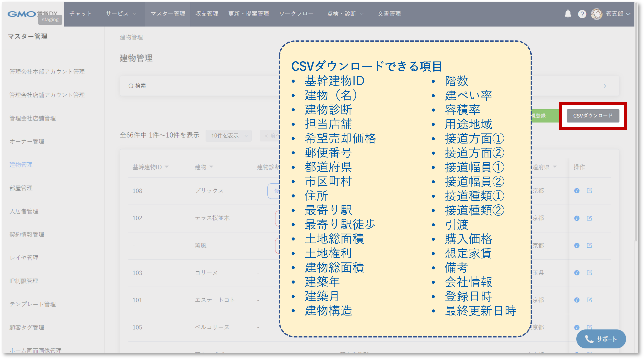644x359 pixels.
Task: Open help via the question mark icon
Action: [x=582, y=14]
